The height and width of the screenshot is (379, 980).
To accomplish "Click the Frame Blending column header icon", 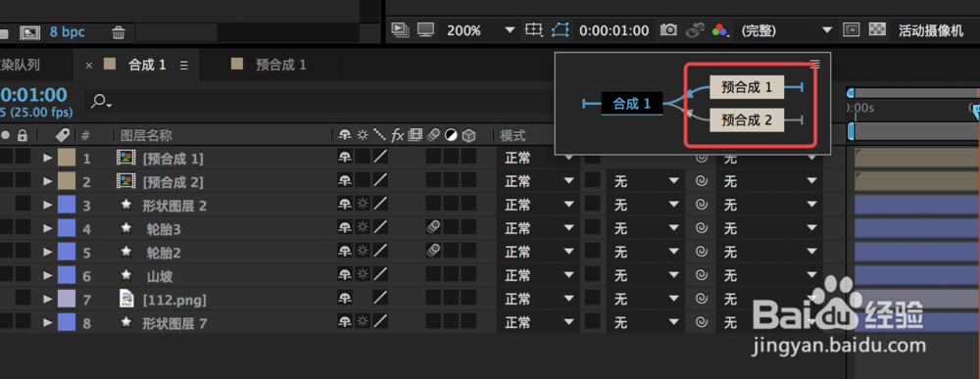I will click(415, 135).
